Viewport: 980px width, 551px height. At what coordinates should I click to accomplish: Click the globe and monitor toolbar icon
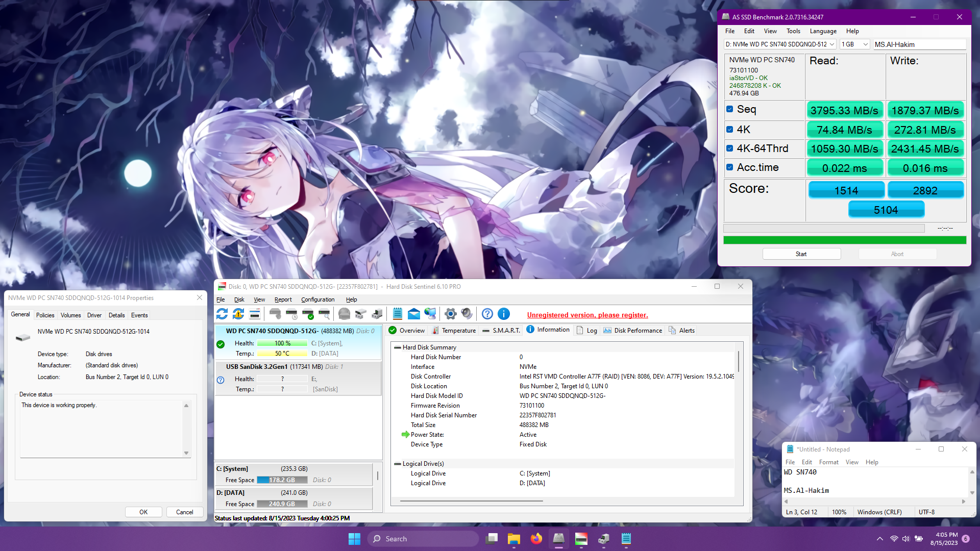430,314
